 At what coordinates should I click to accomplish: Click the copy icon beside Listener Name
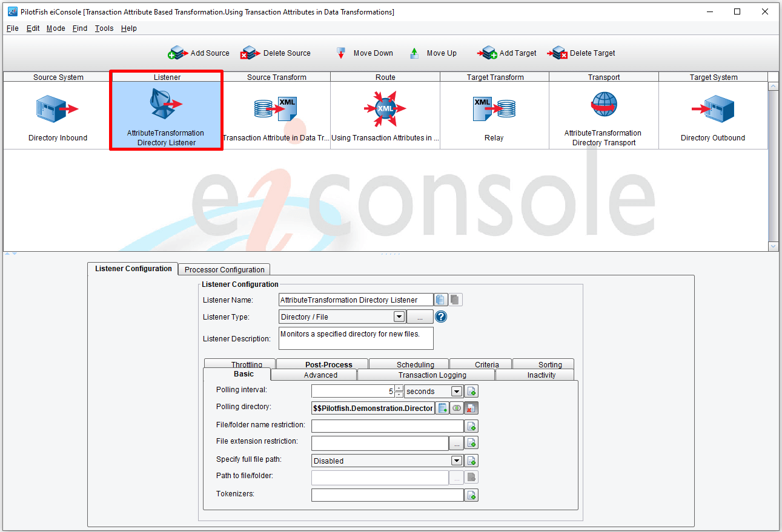[441, 300]
